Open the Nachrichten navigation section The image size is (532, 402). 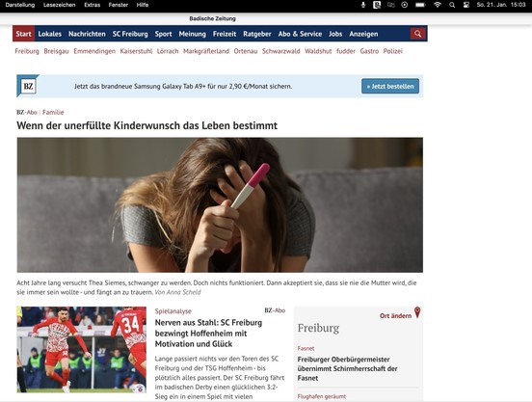pyautogui.click(x=87, y=34)
